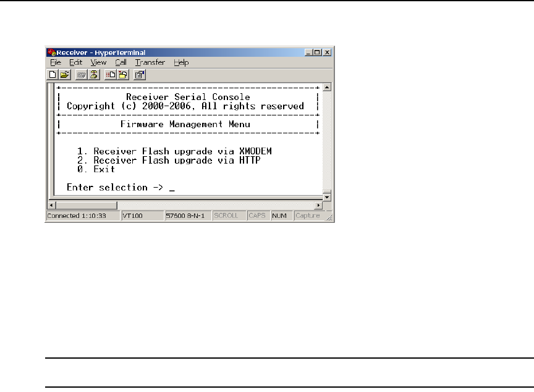534x392 pixels.
Task: Open the Edit menu
Action: tap(75, 62)
